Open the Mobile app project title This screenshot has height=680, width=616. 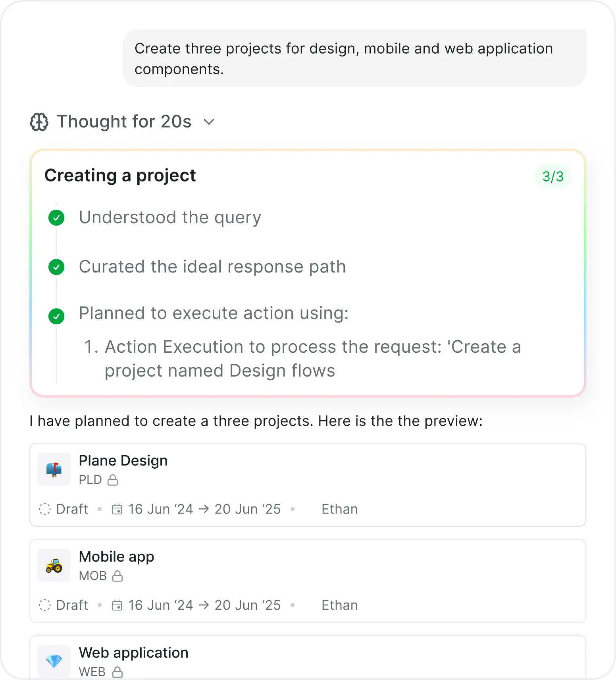coord(116,557)
